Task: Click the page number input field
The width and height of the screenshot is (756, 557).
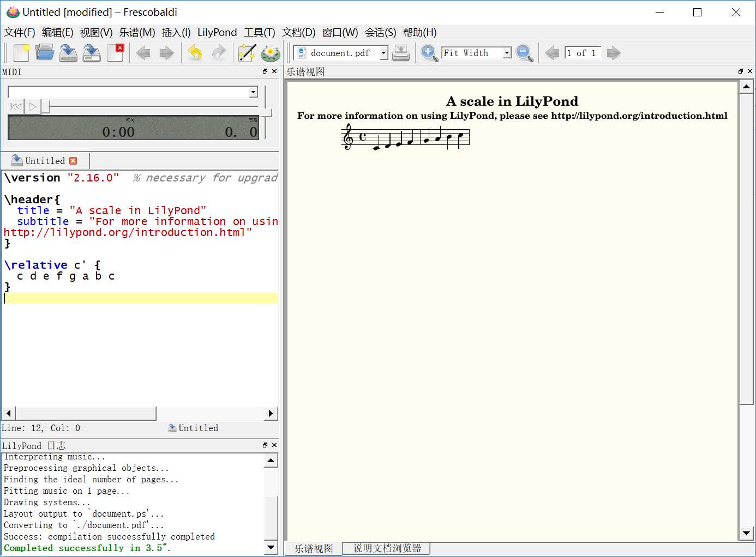Action: click(583, 53)
